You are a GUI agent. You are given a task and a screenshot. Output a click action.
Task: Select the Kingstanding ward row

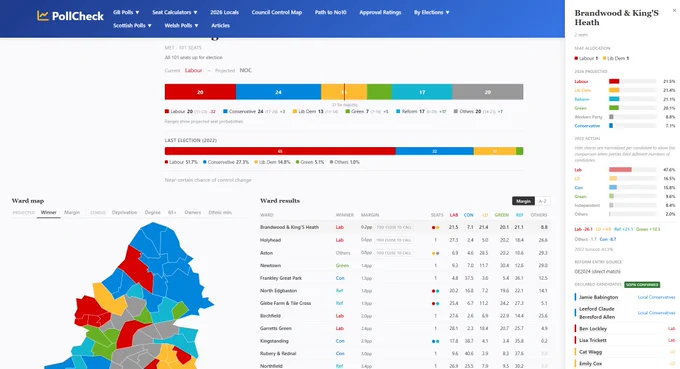coord(405,341)
